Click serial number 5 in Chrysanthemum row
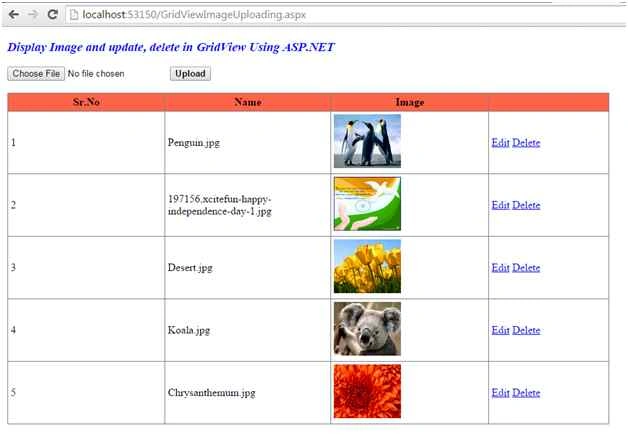Screen dimensions: 628x435 14,393
